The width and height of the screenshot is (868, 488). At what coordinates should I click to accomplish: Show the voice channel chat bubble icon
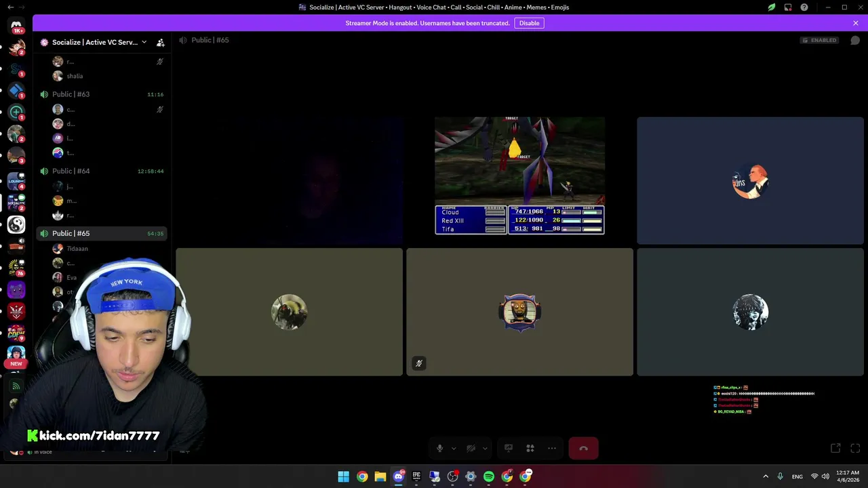coord(855,40)
